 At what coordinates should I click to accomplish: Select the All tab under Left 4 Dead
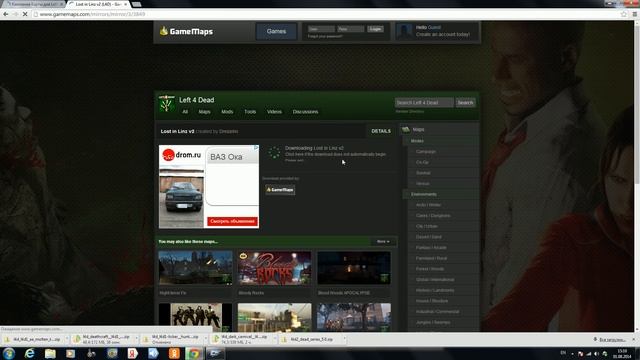(x=185, y=112)
